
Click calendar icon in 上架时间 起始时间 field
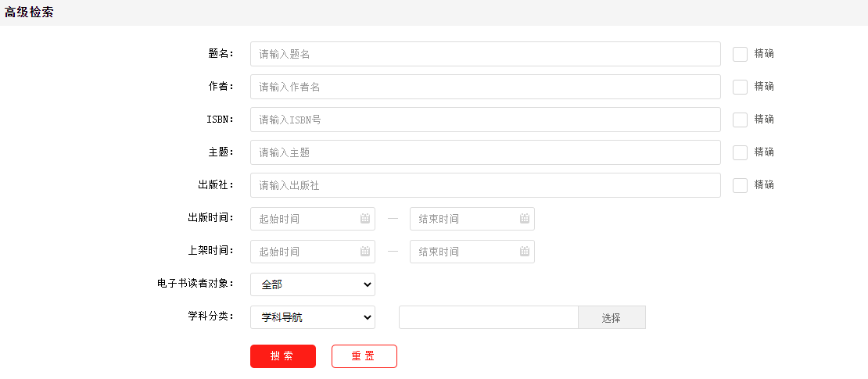click(365, 252)
